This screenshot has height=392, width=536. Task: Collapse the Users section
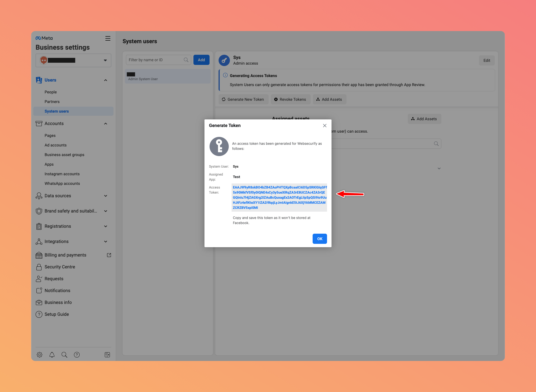pyautogui.click(x=106, y=80)
